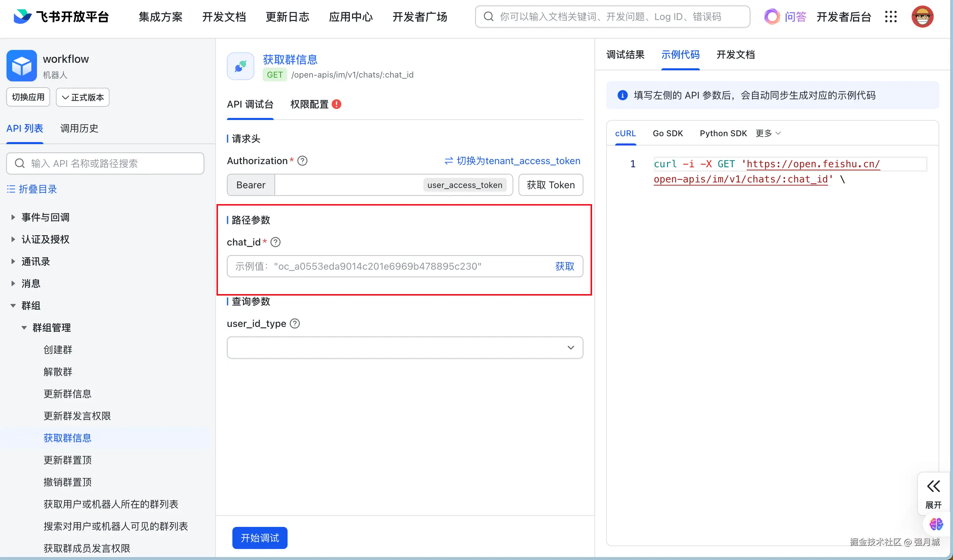The image size is (953, 560).
Task: Click the user avatar in the top right
Action: coord(922,17)
